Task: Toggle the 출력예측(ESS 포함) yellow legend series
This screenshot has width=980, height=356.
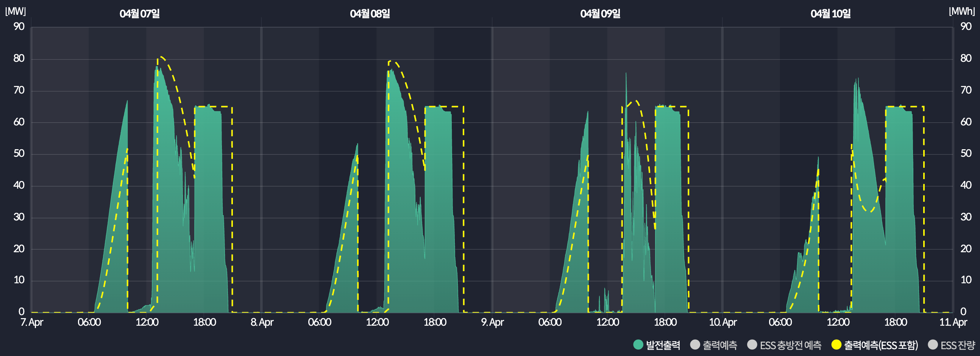Action: pos(875,345)
